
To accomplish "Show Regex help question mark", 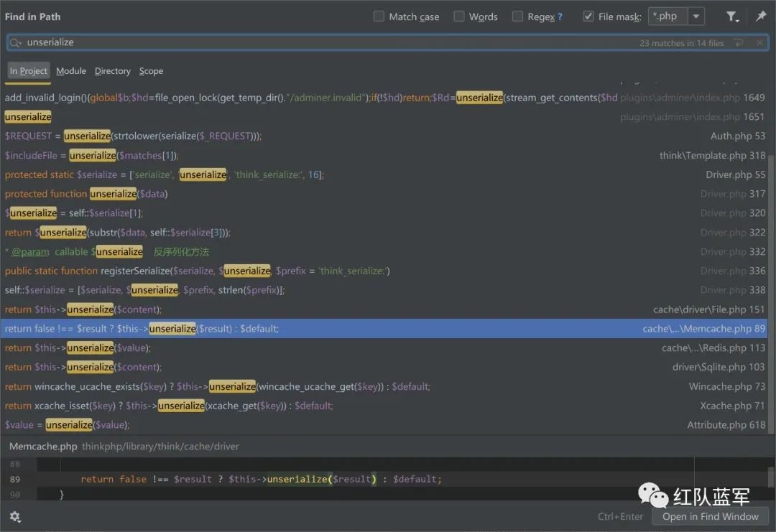I will [x=560, y=17].
